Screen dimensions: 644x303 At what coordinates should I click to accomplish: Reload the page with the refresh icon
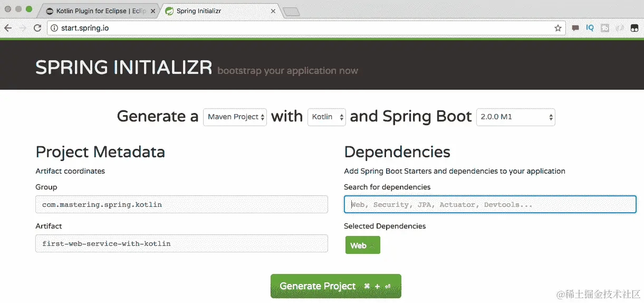(37, 28)
